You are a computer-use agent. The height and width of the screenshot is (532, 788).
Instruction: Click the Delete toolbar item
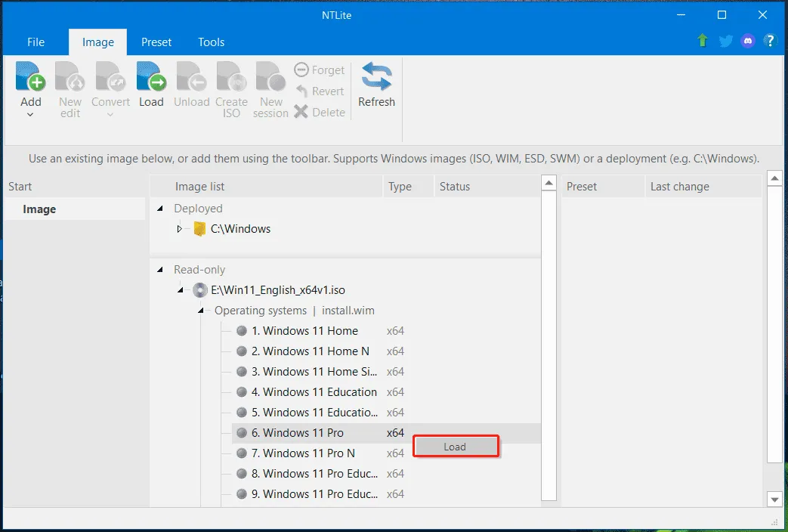click(320, 112)
